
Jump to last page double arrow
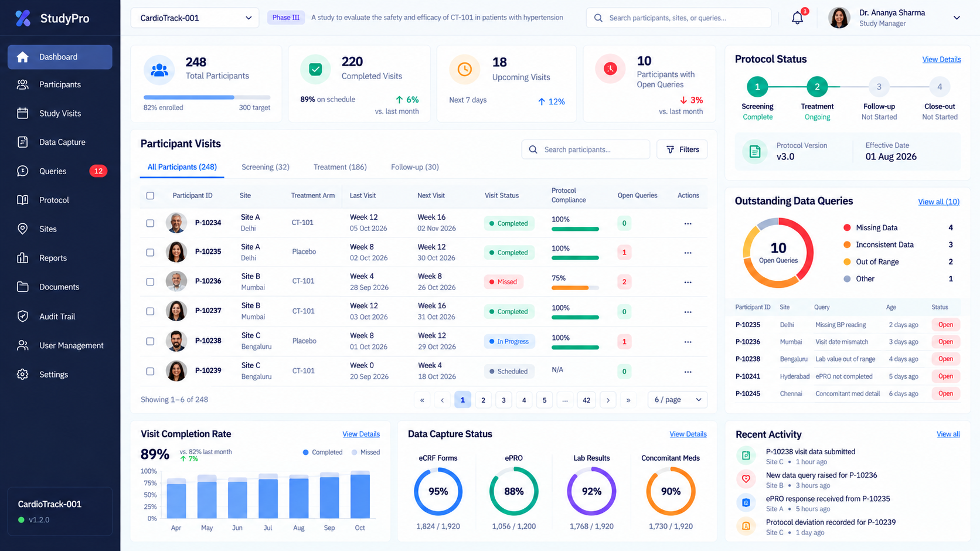628,400
